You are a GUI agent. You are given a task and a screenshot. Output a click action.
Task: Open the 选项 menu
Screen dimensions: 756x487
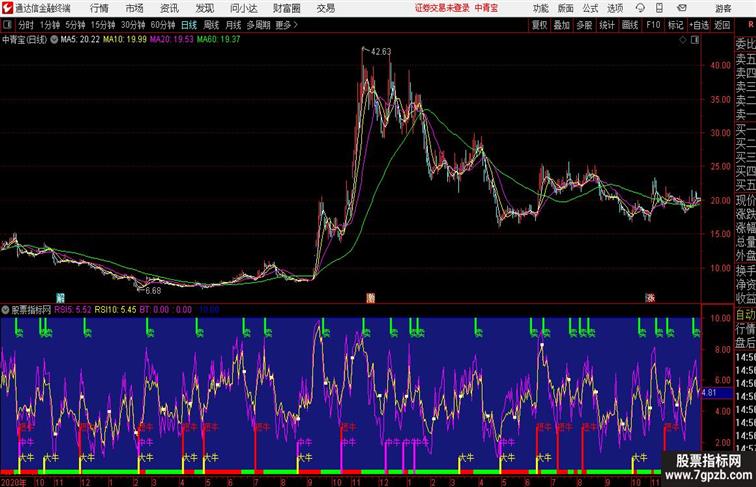(615, 8)
